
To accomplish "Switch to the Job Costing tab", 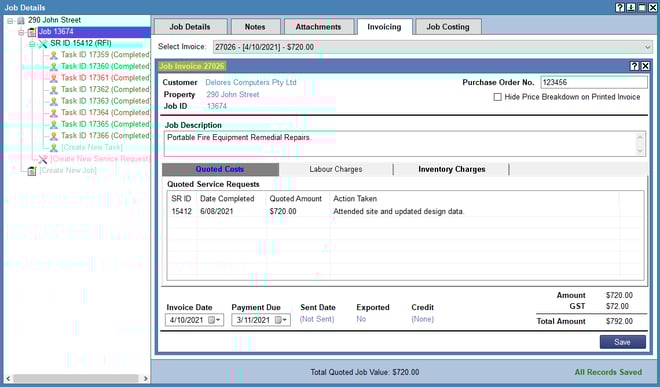I will click(448, 27).
